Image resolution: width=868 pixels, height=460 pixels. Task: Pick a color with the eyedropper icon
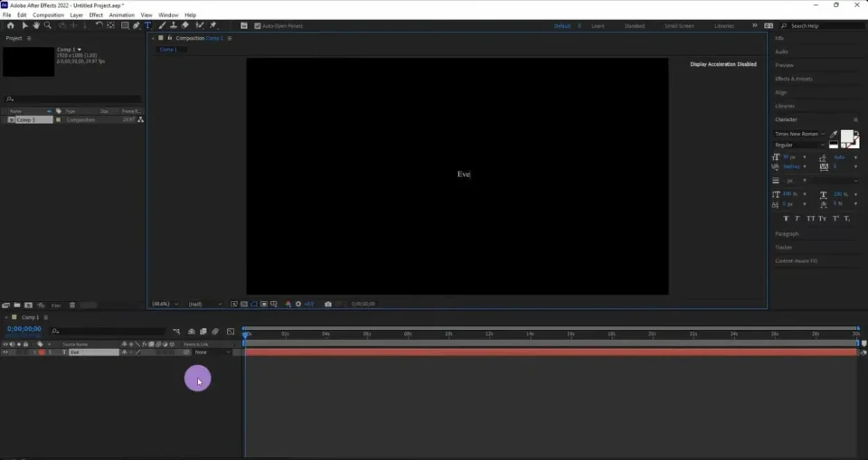tap(834, 134)
